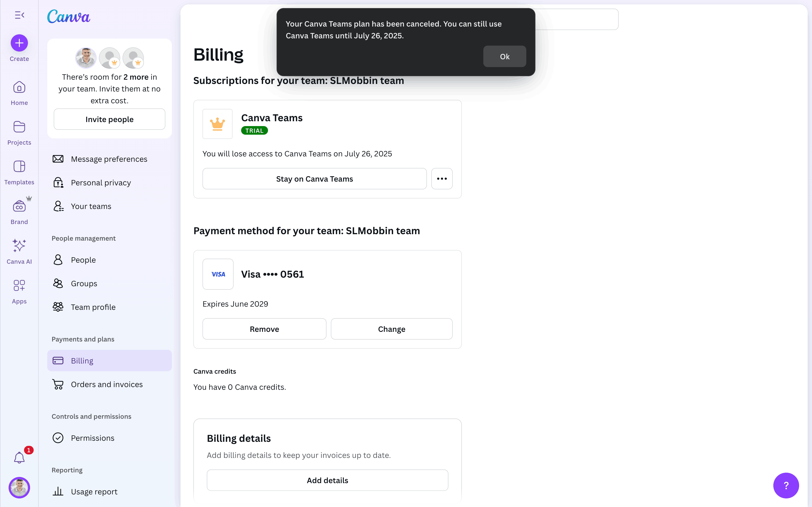Open notifications bell icon
The height and width of the screenshot is (507, 812).
(x=19, y=457)
